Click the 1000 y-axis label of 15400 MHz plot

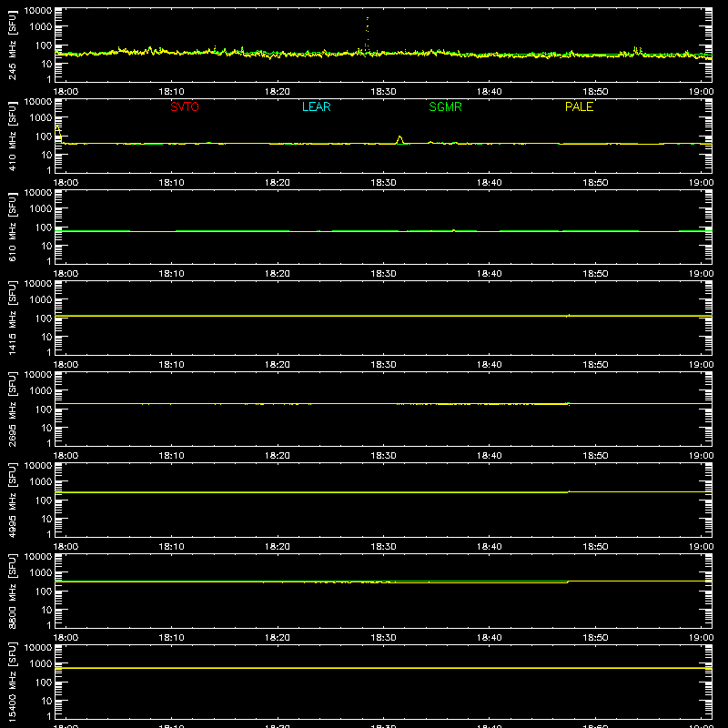pyautogui.click(x=41, y=664)
